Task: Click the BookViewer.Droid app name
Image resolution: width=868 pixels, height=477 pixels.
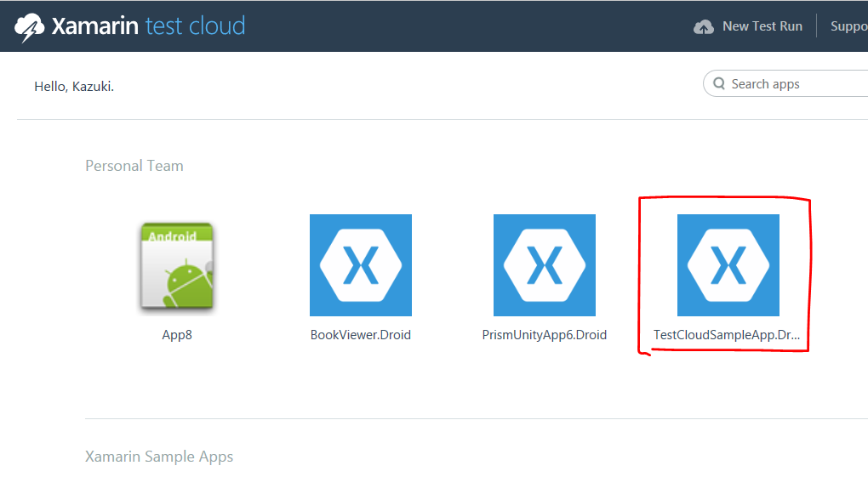Action: (361, 335)
